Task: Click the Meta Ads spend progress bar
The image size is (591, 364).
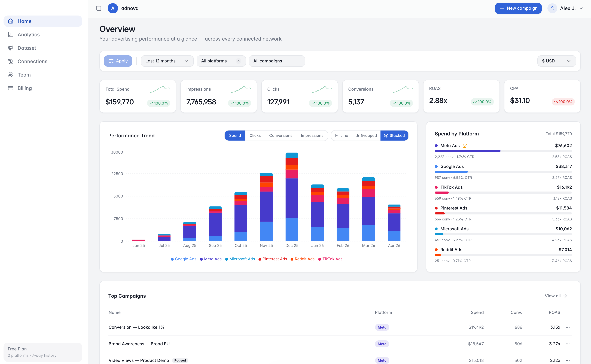Action: [503, 151]
